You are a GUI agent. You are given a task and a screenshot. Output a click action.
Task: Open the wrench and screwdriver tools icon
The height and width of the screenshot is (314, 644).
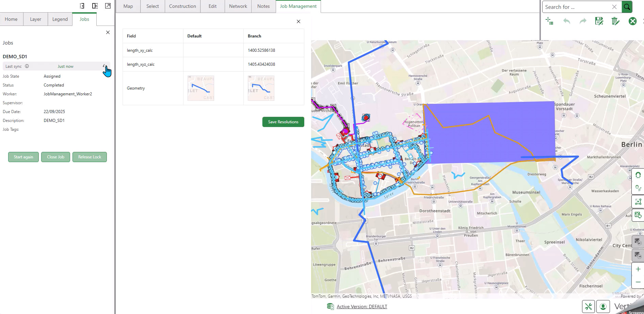[588, 307]
